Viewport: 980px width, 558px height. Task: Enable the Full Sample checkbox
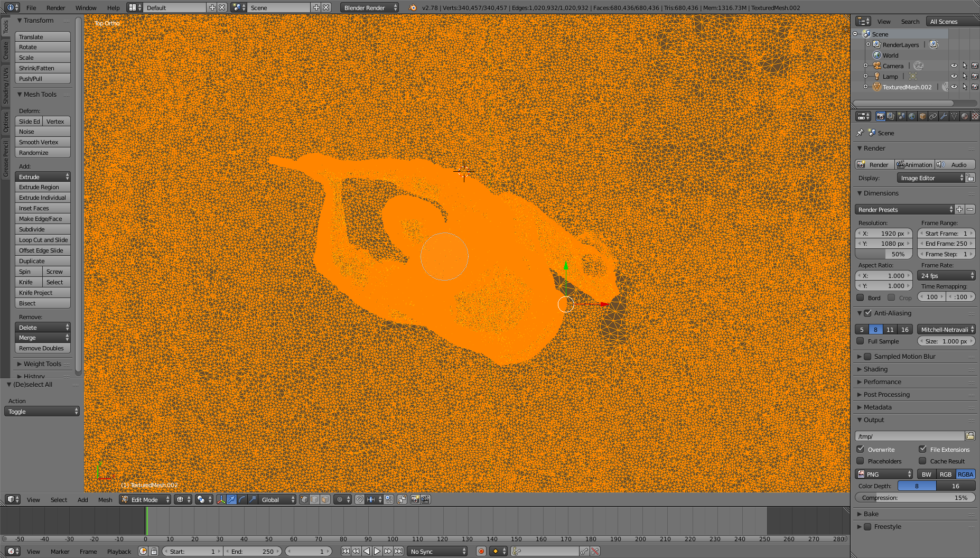(860, 341)
